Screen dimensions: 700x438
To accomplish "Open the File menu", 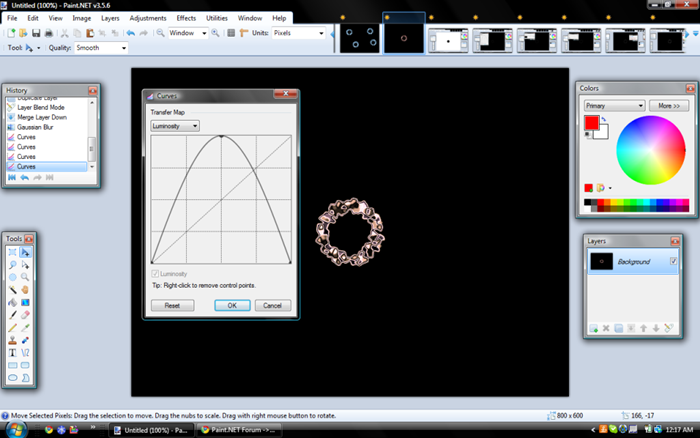I will (12, 18).
